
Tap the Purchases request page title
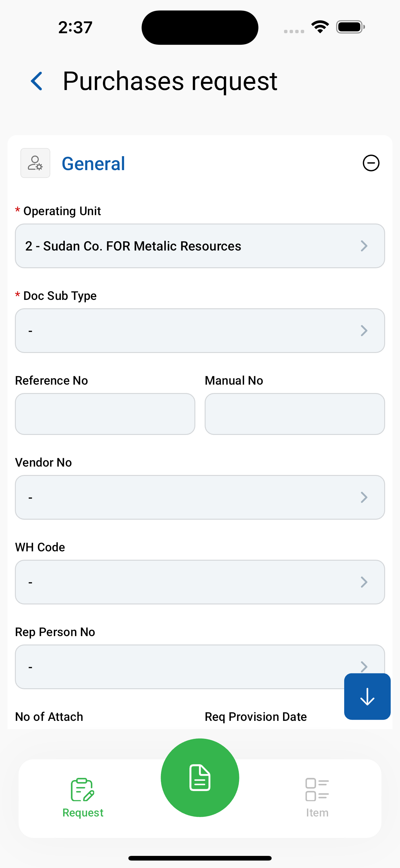(170, 82)
